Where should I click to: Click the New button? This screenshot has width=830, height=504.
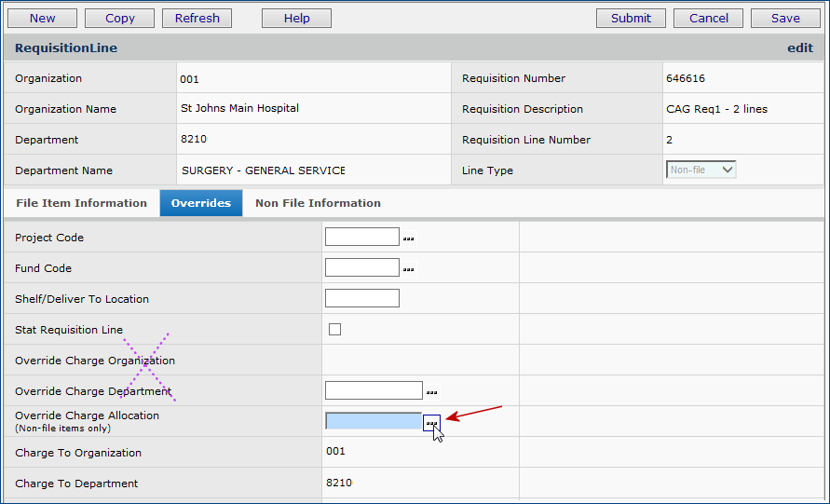(x=42, y=18)
